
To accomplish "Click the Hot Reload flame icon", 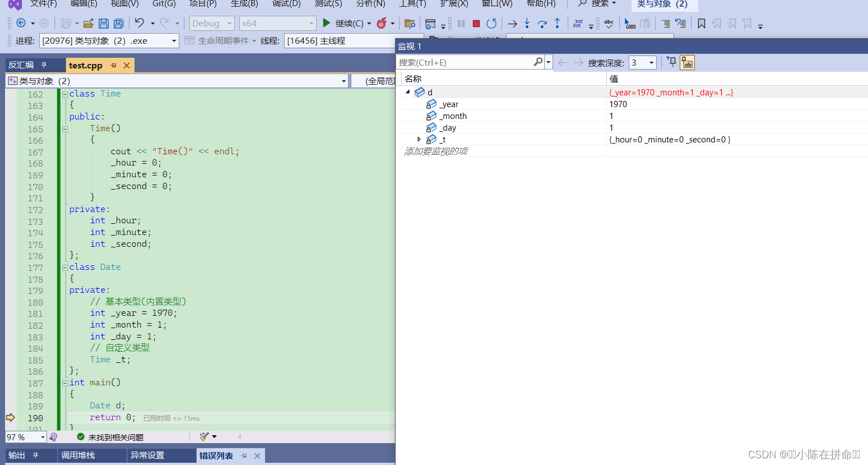I will pos(382,23).
